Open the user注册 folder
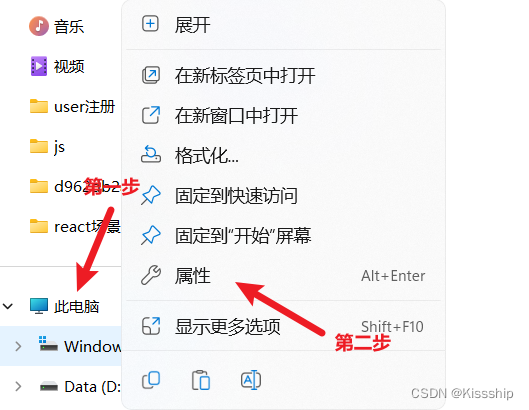Screen dimensions: 529x410 click(x=72, y=107)
